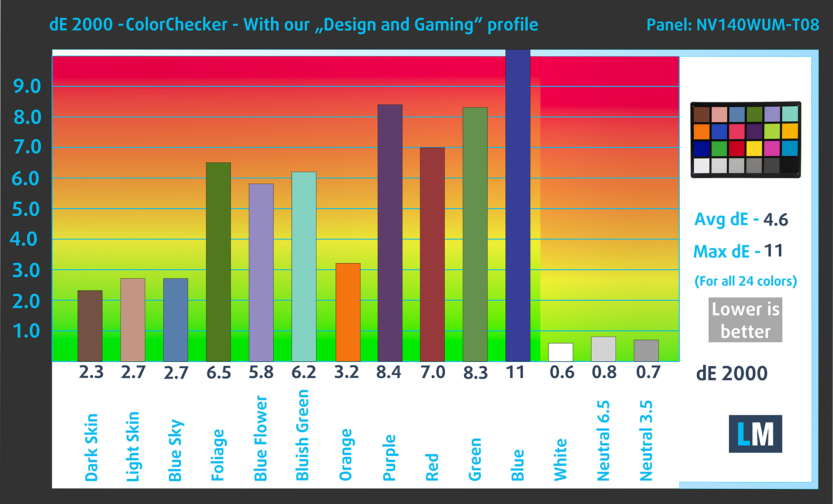Click the Red bar value 7.0
The image size is (833, 504).
pos(433,372)
